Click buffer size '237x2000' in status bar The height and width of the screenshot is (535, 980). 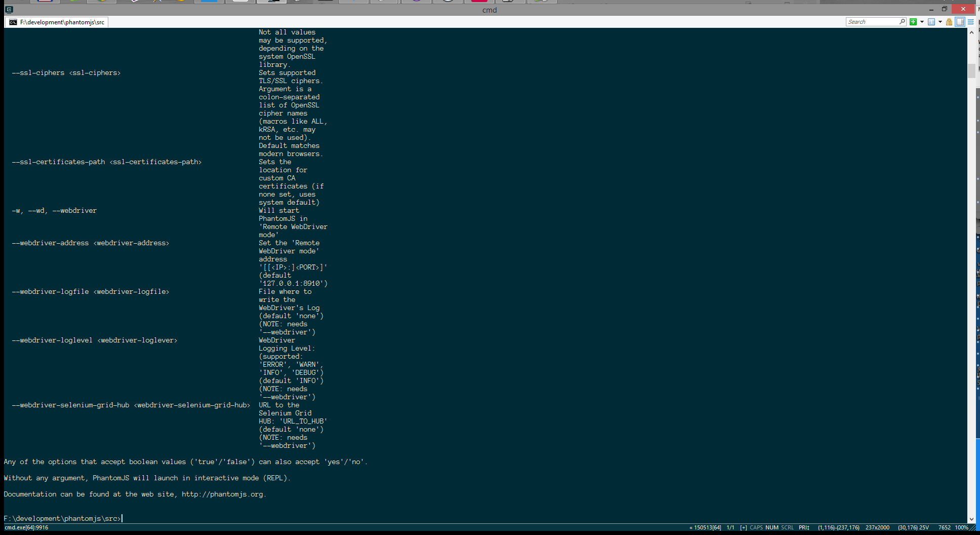[x=877, y=527]
